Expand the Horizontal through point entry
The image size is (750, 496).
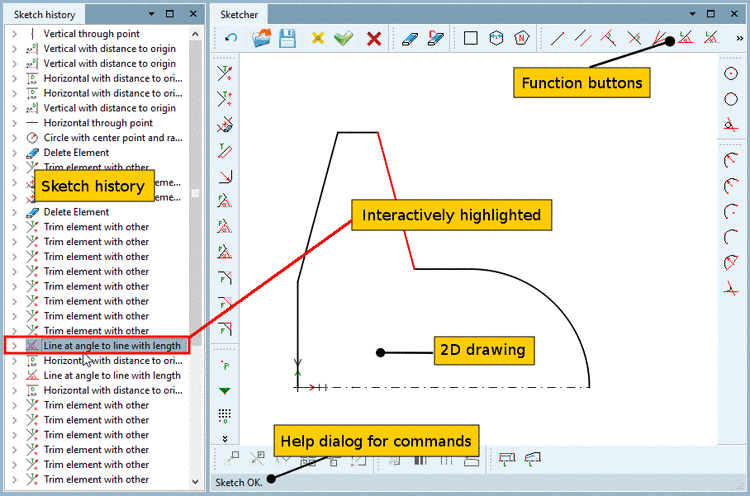click(14, 123)
